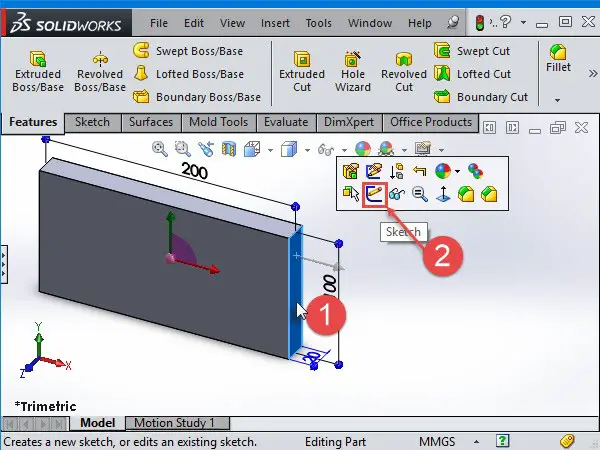Screen dimensions: 600x450
Task: Click the yellow back arrow in context toolbar
Action: coord(420,171)
